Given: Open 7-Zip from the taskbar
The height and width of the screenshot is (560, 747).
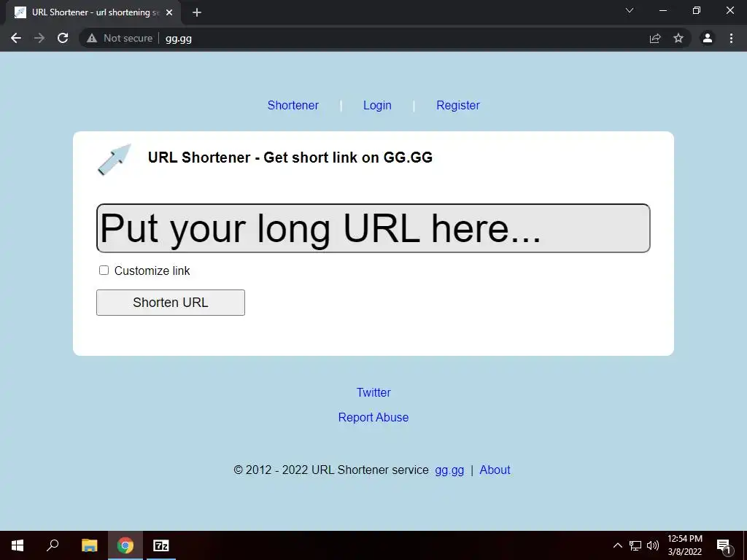Looking at the screenshot, I should tap(161, 545).
